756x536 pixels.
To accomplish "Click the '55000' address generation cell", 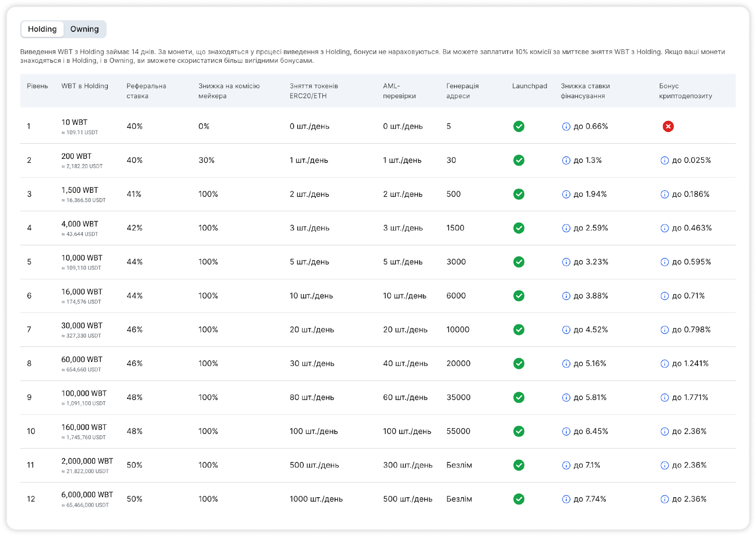I will pos(458,432).
